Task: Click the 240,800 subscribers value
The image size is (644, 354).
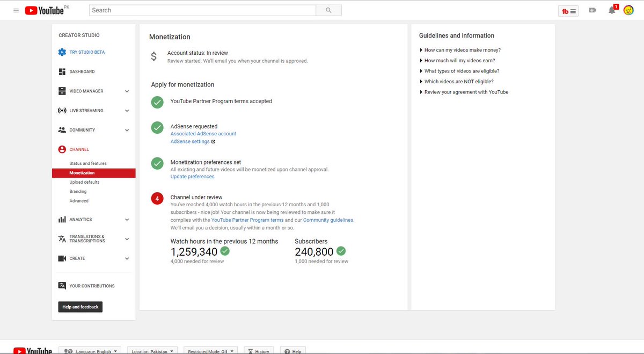Action: click(x=314, y=251)
